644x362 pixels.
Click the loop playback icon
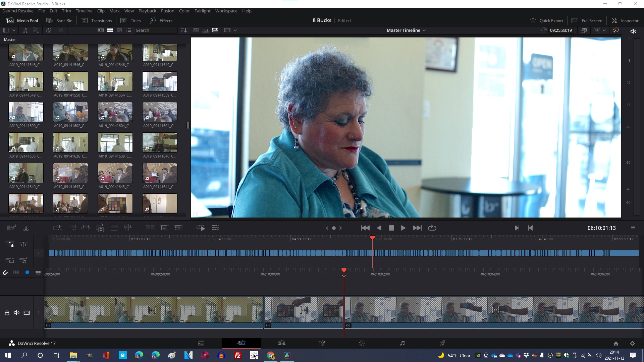point(432,228)
